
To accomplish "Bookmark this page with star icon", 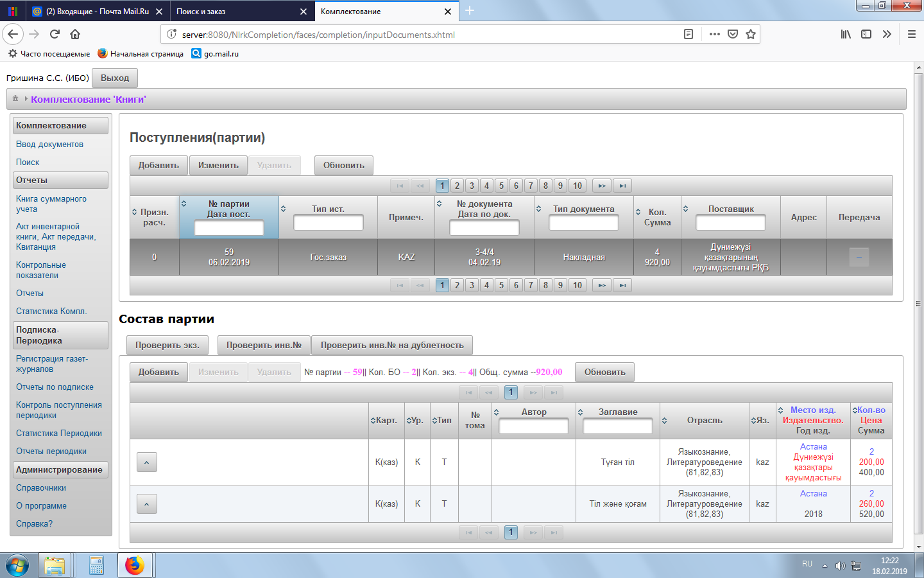I will click(x=750, y=34).
